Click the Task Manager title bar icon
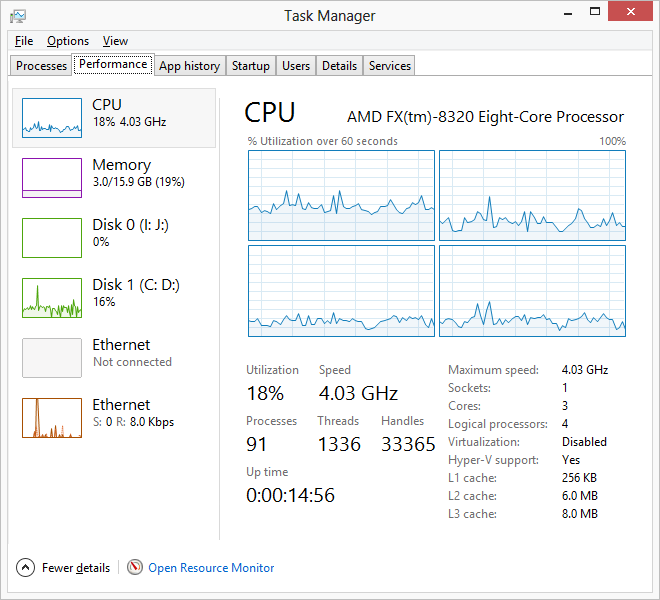Viewport: 660px width, 600px height. pos(18,16)
